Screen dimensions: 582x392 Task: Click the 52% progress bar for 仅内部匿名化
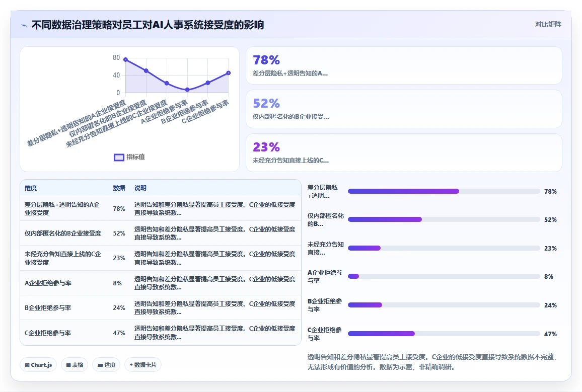[444, 219]
